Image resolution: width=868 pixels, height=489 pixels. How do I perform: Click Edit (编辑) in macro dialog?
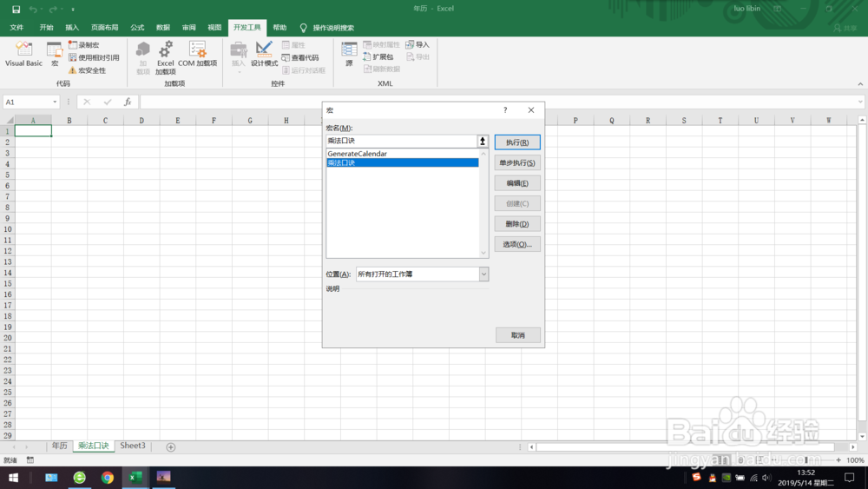(x=517, y=183)
